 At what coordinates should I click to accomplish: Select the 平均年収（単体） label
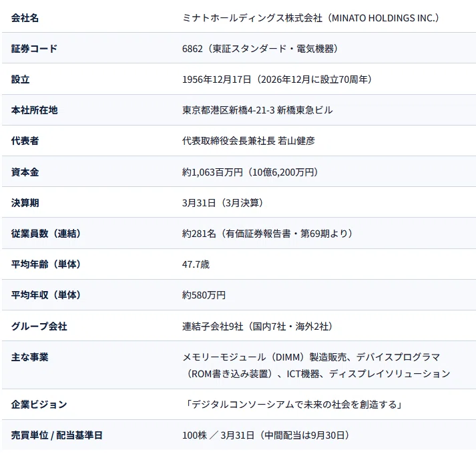point(46,295)
